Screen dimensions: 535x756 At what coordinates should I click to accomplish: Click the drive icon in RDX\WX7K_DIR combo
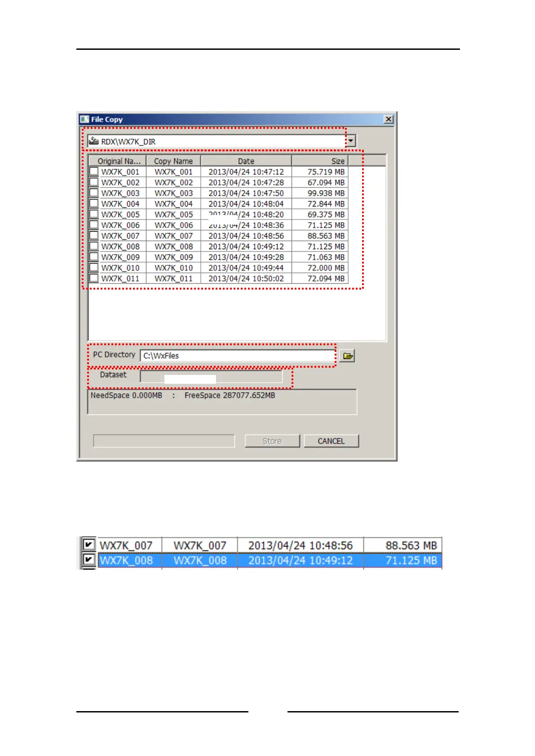(x=93, y=141)
